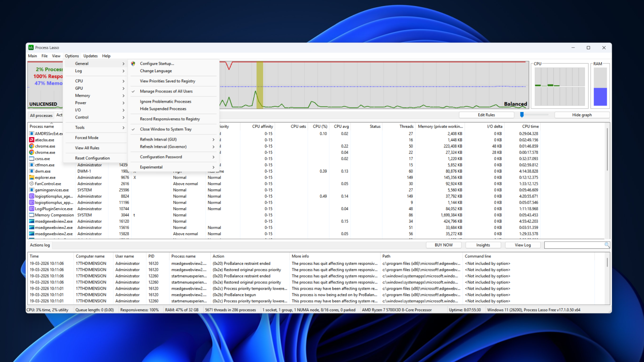Open the Updates menu

[x=91, y=56]
